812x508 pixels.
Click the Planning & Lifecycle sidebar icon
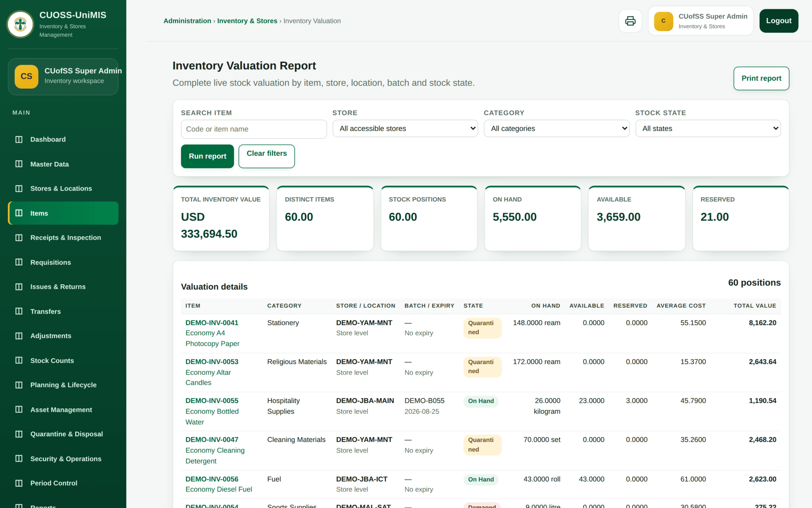19,385
